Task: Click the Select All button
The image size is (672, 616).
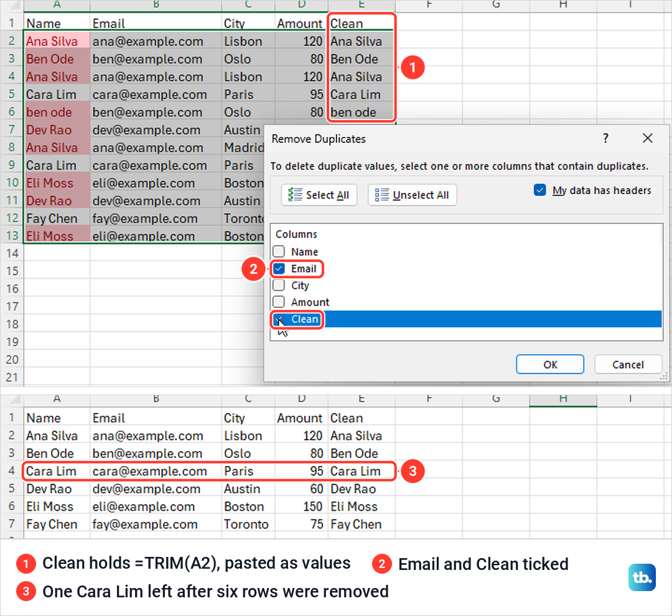Action: coord(319,195)
